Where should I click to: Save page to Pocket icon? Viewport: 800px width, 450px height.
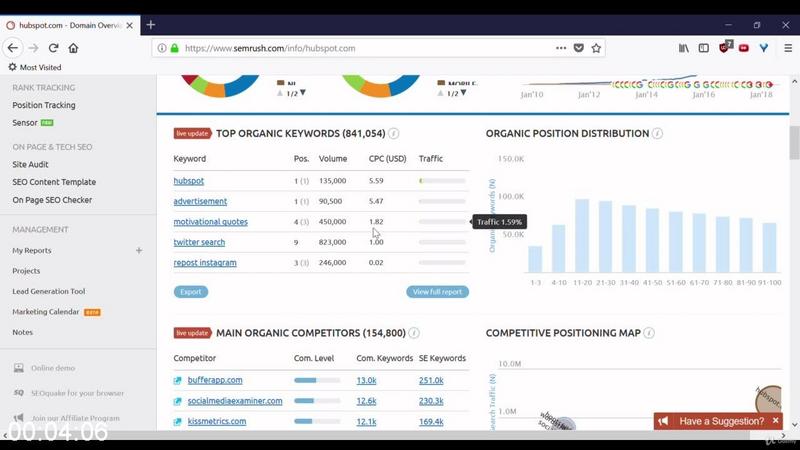pos(579,48)
